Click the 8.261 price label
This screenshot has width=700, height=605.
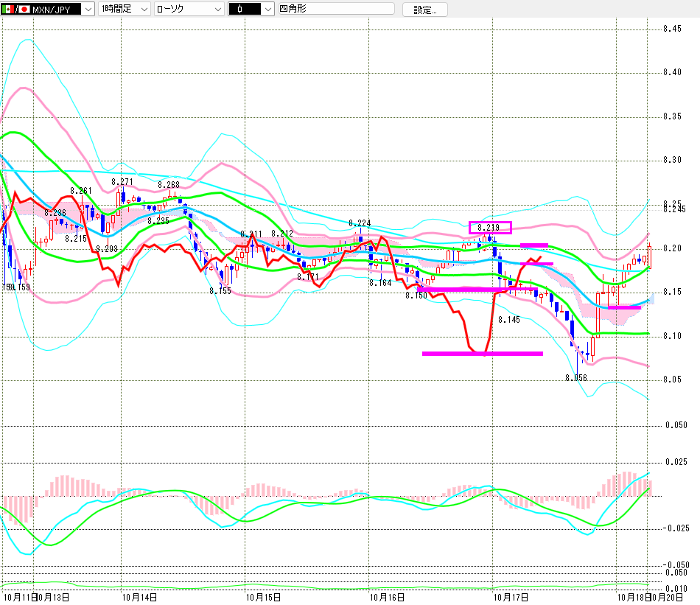[81, 191]
